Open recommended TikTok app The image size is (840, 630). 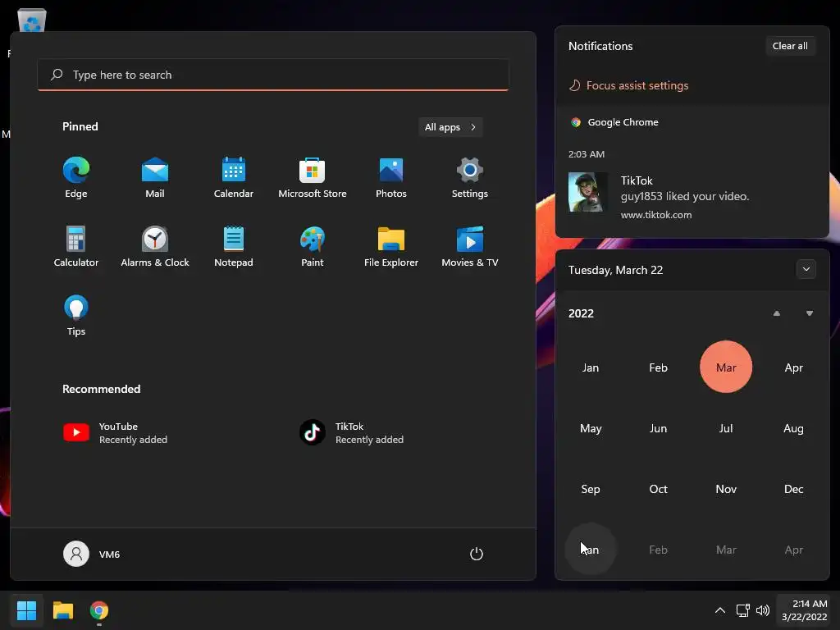point(351,432)
